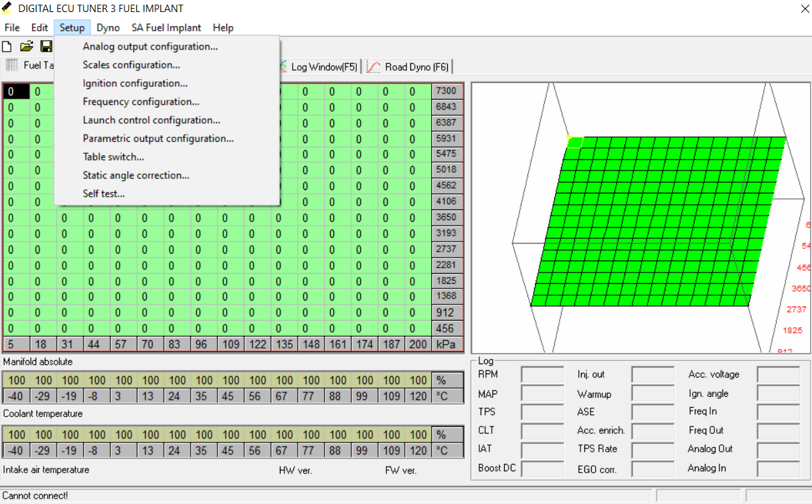Switch to Road Dyno (F6) tab

pos(409,67)
